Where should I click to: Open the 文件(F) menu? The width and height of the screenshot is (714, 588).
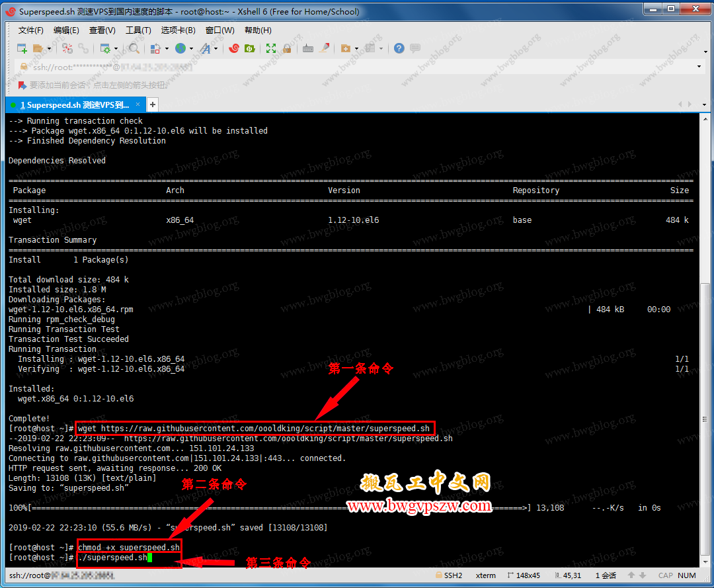[x=31, y=30]
